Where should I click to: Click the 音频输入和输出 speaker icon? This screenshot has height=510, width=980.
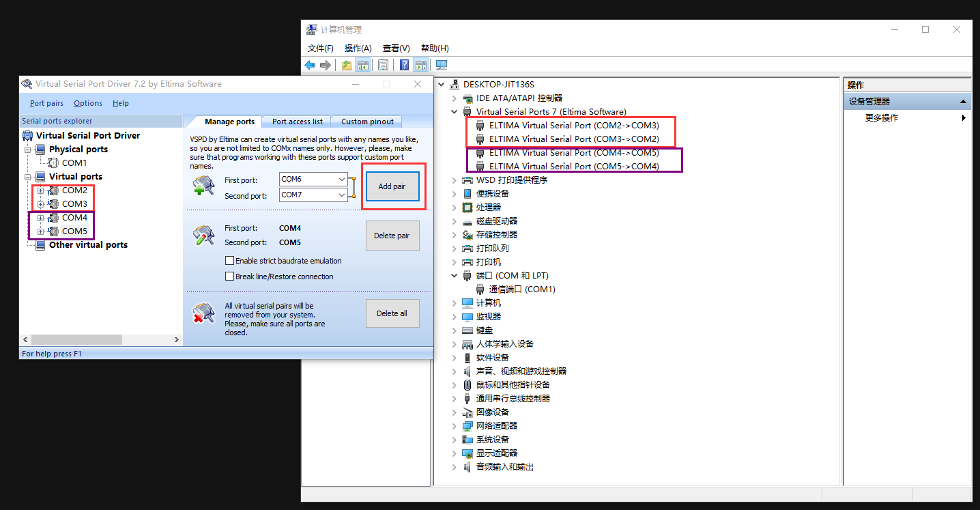tap(467, 467)
